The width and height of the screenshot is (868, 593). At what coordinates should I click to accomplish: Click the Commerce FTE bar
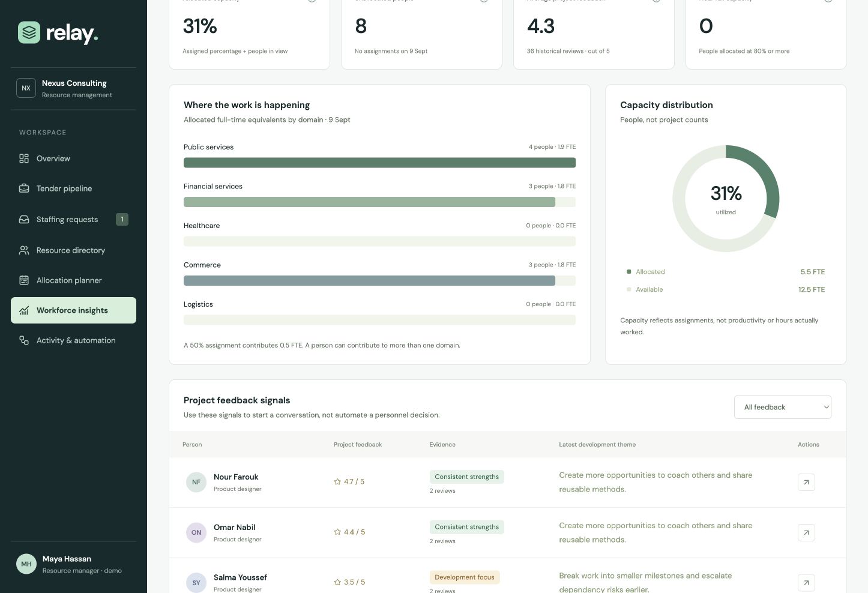tap(369, 280)
